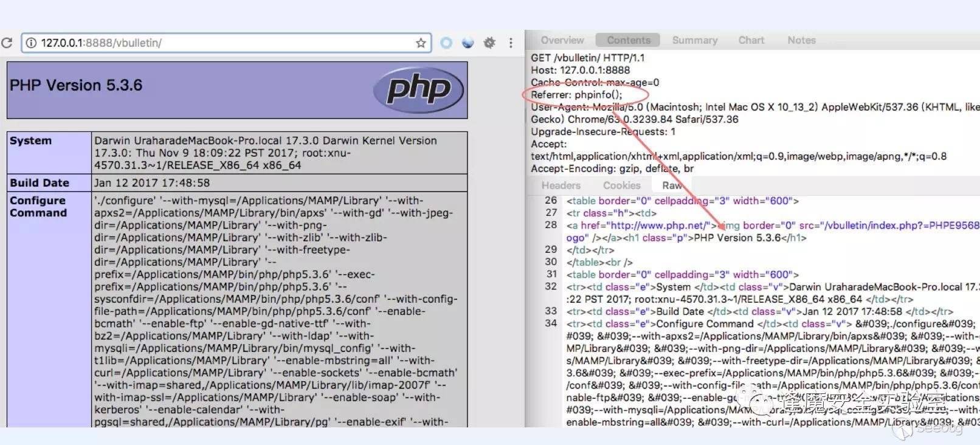Screen dimensions: 980x445
Task: Click the 'Referrer: phpinfo();' header line
Action: click(x=577, y=95)
